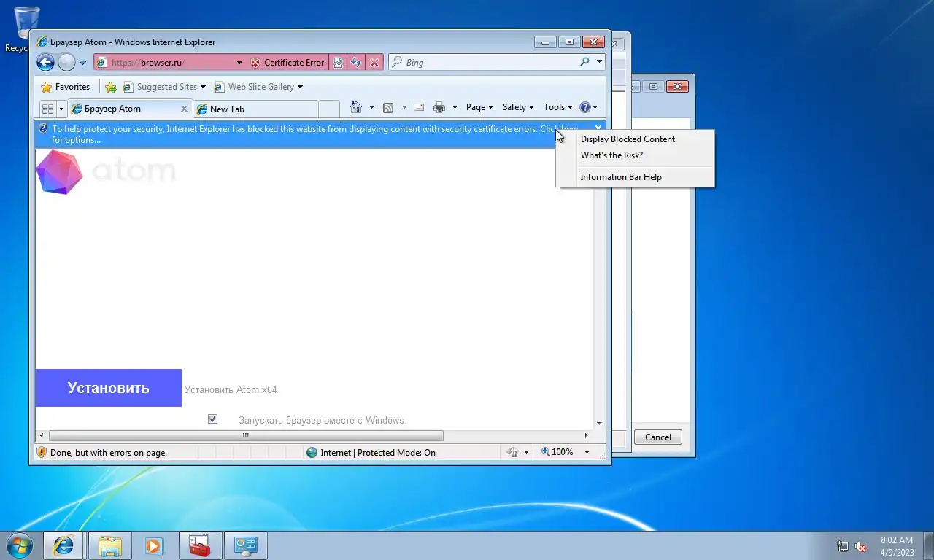Select What's the Risk? menu entry
The height and width of the screenshot is (560, 934).
pyautogui.click(x=611, y=155)
